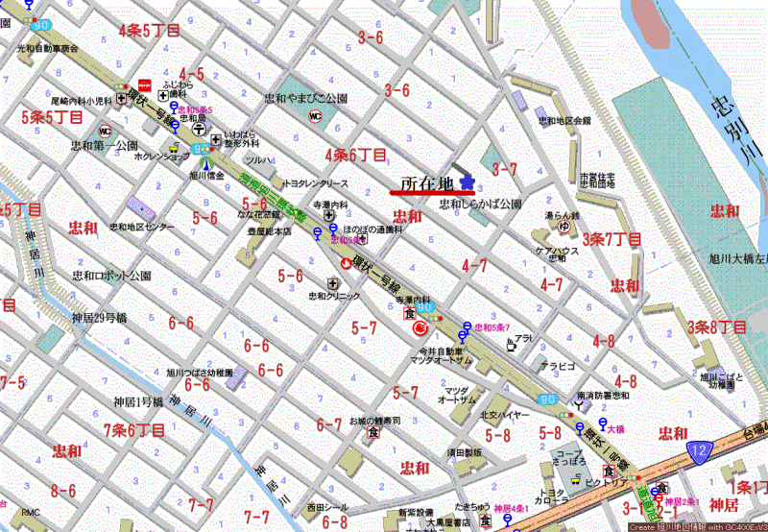
Task: Click hospital icon above 忠和クリニック
Action: (332, 283)
